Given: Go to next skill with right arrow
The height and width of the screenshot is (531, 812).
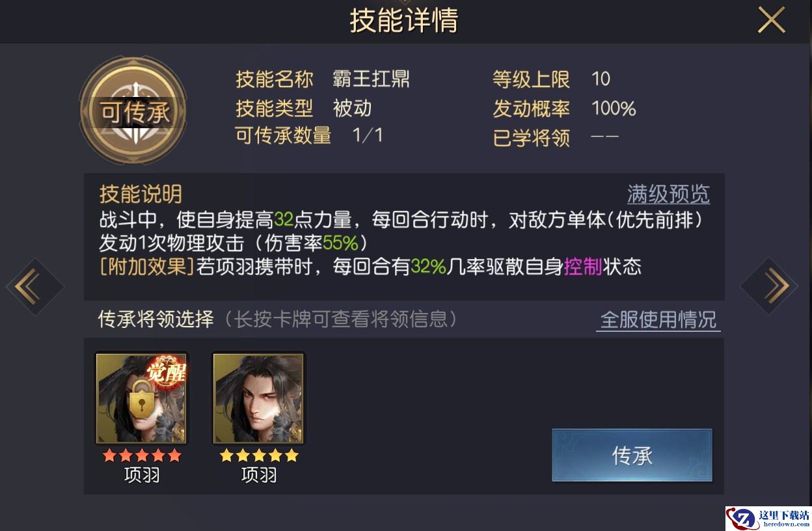Looking at the screenshot, I should (x=769, y=286).
